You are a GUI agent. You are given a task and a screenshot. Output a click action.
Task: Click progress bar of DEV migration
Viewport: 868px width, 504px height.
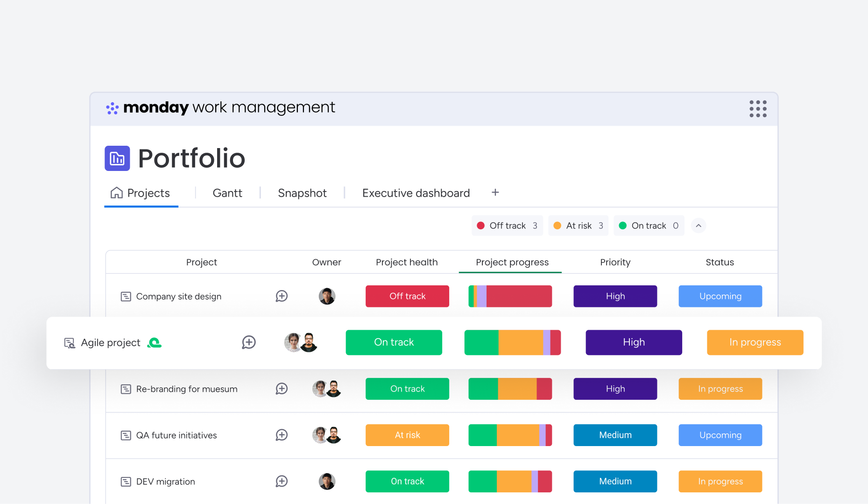(x=510, y=481)
